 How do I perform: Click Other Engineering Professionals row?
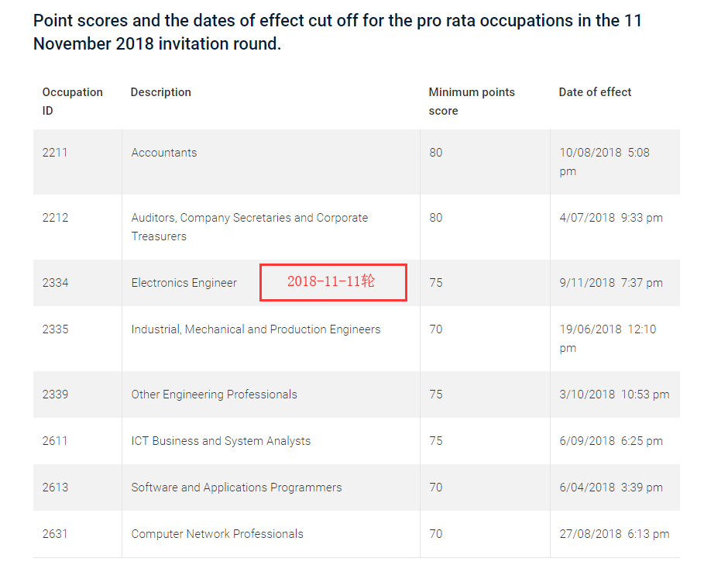[x=214, y=395]
